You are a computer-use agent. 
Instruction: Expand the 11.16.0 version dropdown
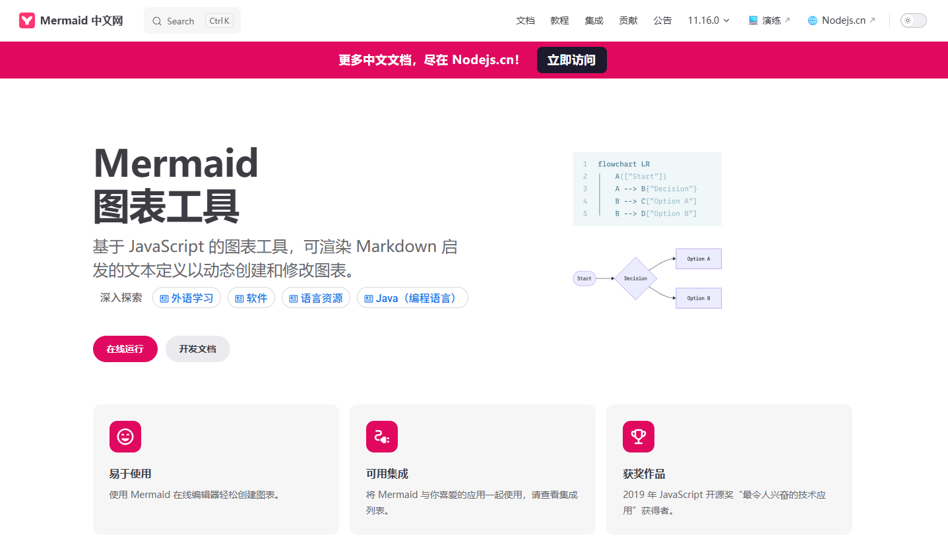coord(709,20)
